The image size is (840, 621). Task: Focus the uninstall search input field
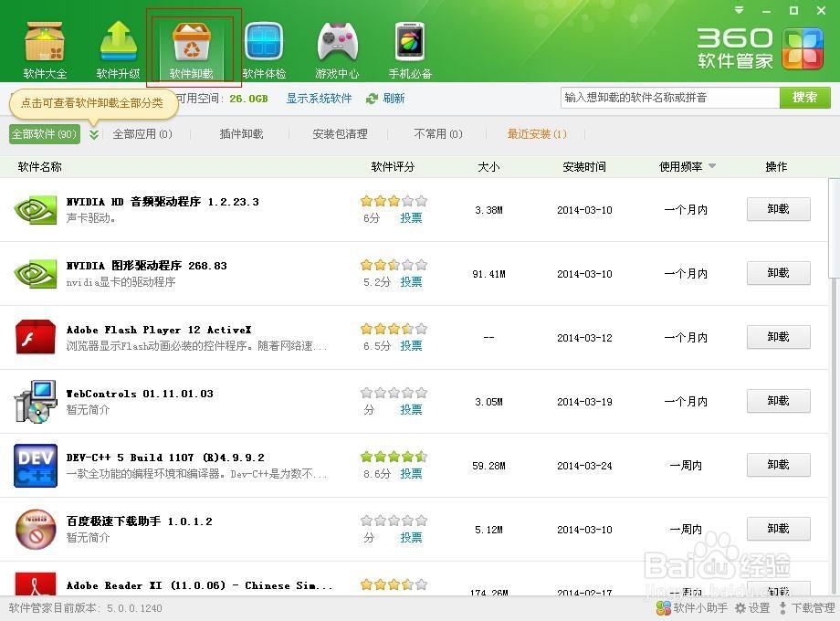click(669, 98)
